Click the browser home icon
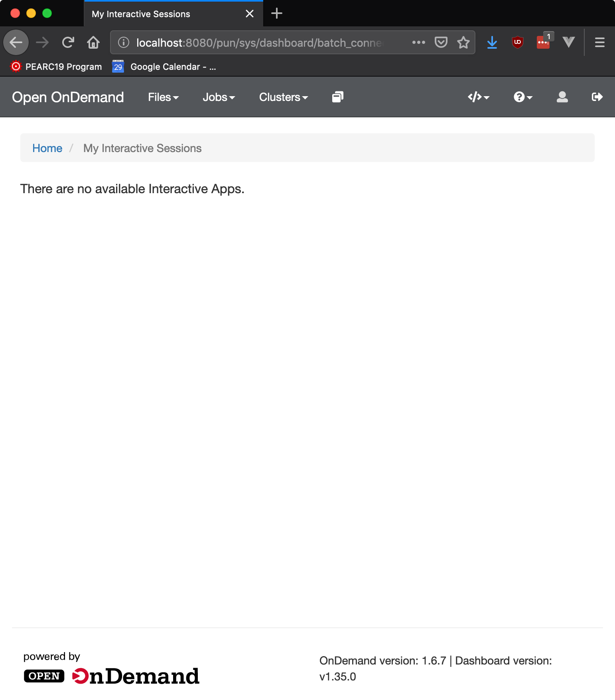The image size is (615, 700). tap(93, 42)
